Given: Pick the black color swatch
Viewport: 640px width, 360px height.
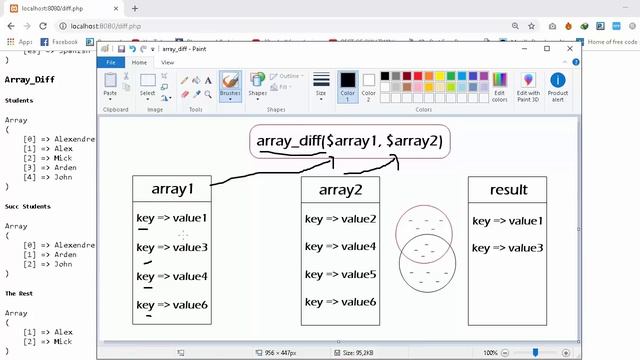Looking at the screenshot, I should click(x=385, y=76).
